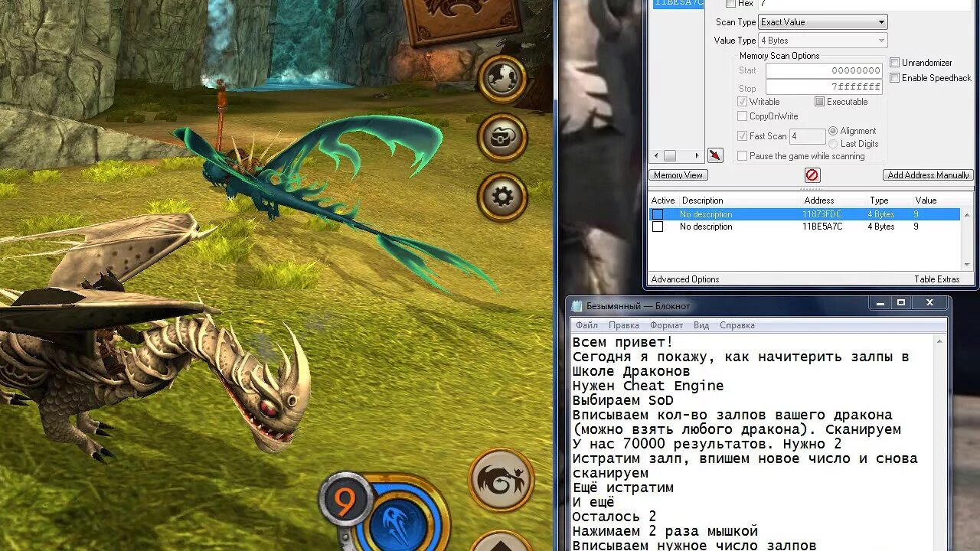Screen dimensions: 980x551
Task: Toggle the Fast Scan checkbox
Action: coord(742,136)
